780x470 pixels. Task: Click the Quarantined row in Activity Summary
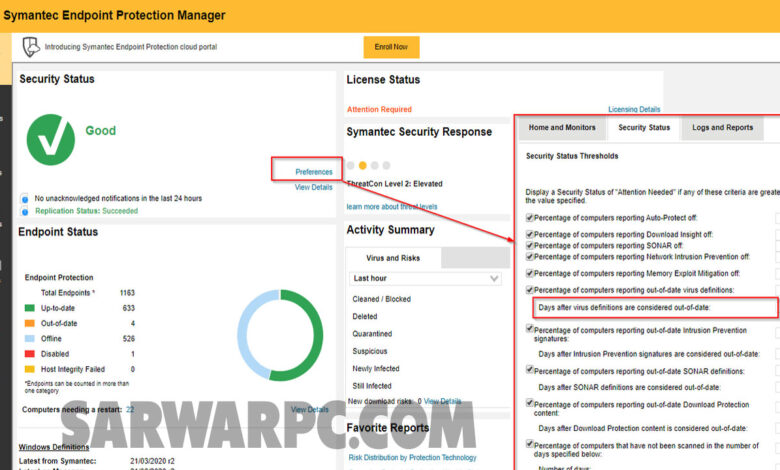(372, 334)
